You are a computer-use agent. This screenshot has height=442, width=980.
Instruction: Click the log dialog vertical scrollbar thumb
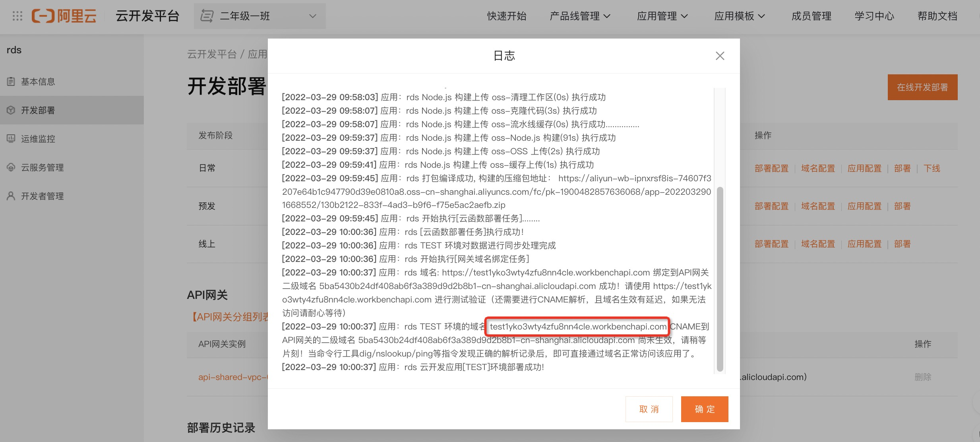click(x=720, y=279)
